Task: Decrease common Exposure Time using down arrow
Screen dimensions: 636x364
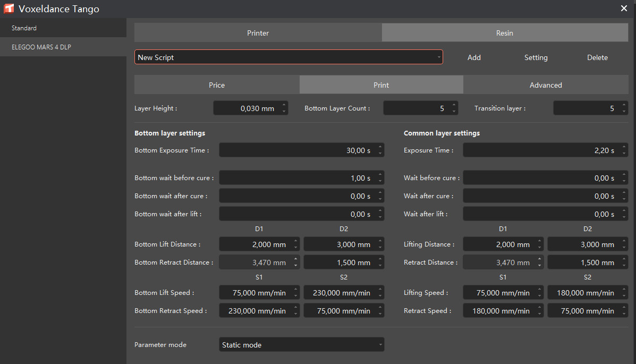Action: 624,154
